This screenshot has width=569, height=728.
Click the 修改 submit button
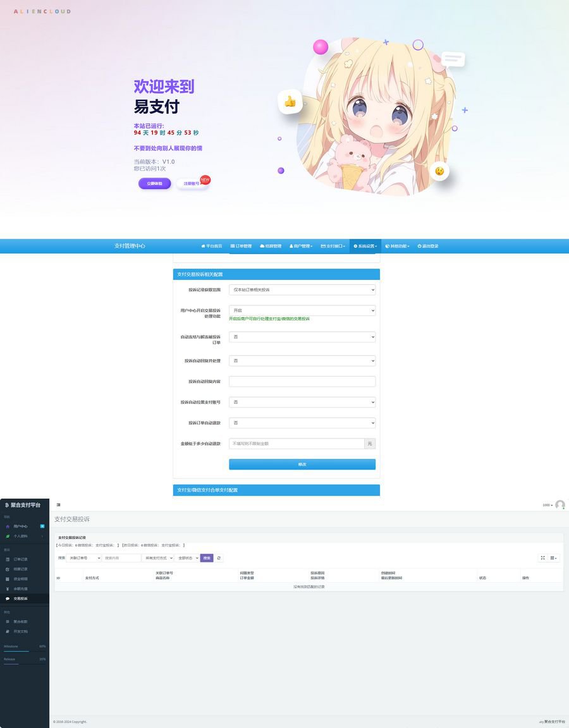coord(302,464)
